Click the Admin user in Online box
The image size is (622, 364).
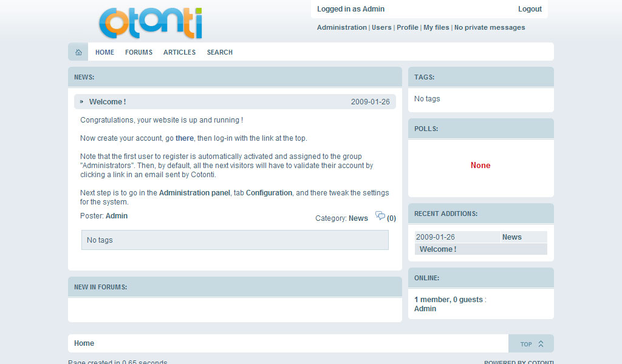coord(425,309)
